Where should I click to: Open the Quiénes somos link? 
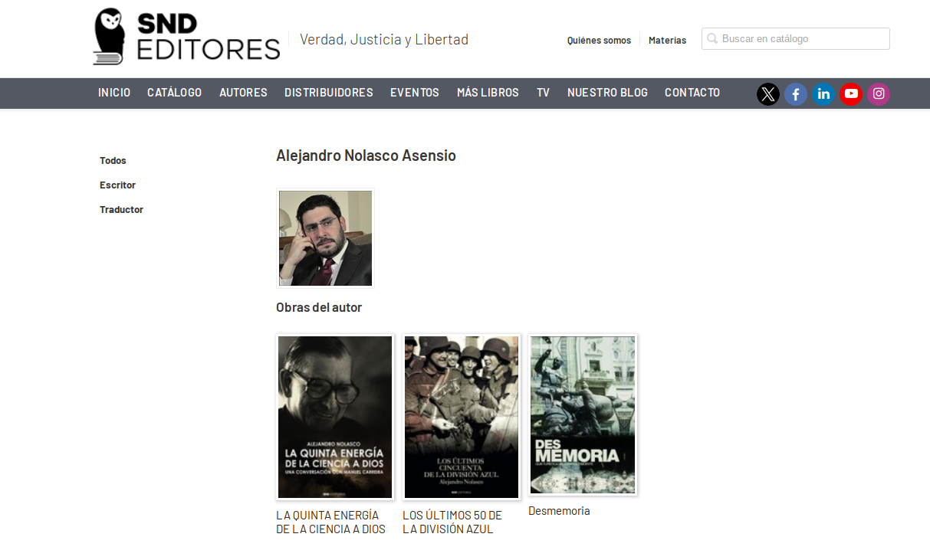point(599,41)
